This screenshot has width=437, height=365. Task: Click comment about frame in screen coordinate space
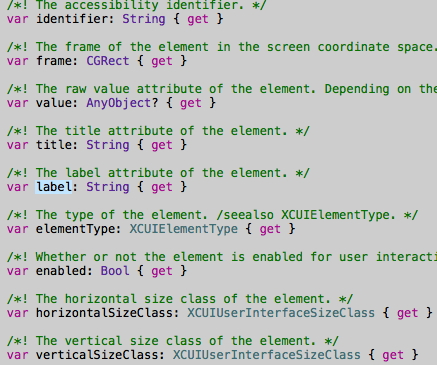pyautogui.click(x=222, y=47)
